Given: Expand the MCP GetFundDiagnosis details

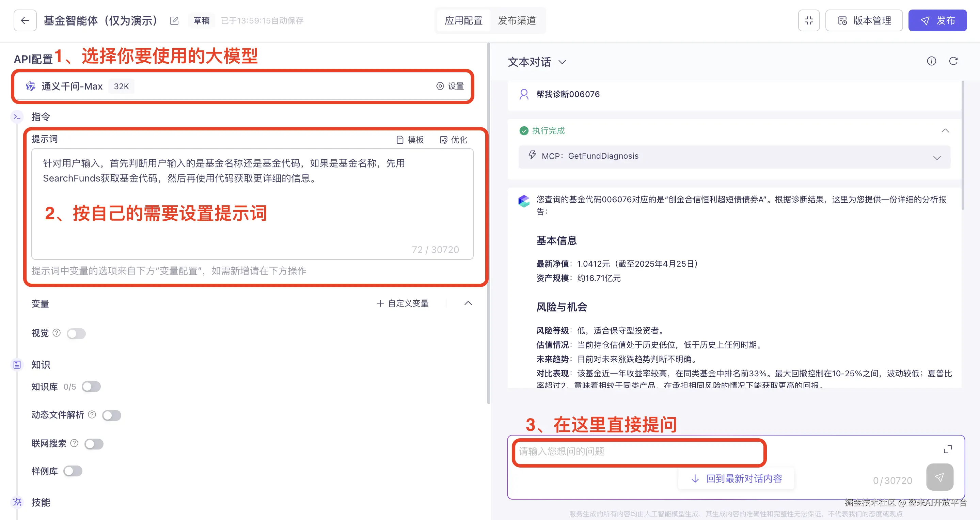Looking at the screenshot, I should (x=937, y=157).
